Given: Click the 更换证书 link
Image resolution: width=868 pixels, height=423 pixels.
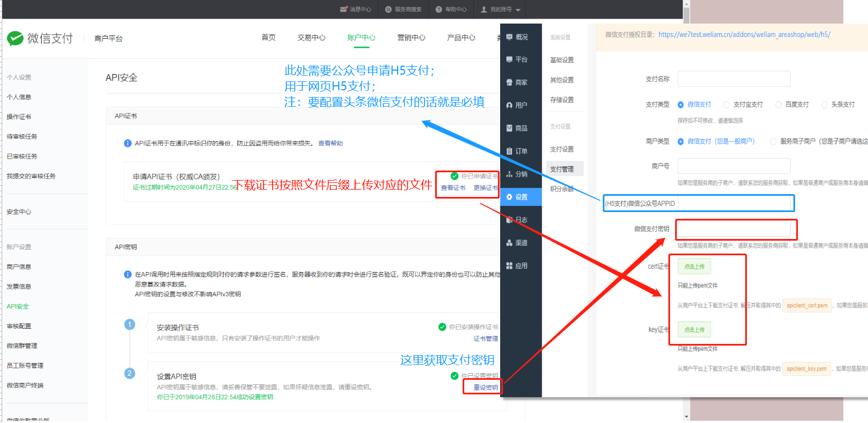Looking at the screenshot, I should [x=486, y=188].
